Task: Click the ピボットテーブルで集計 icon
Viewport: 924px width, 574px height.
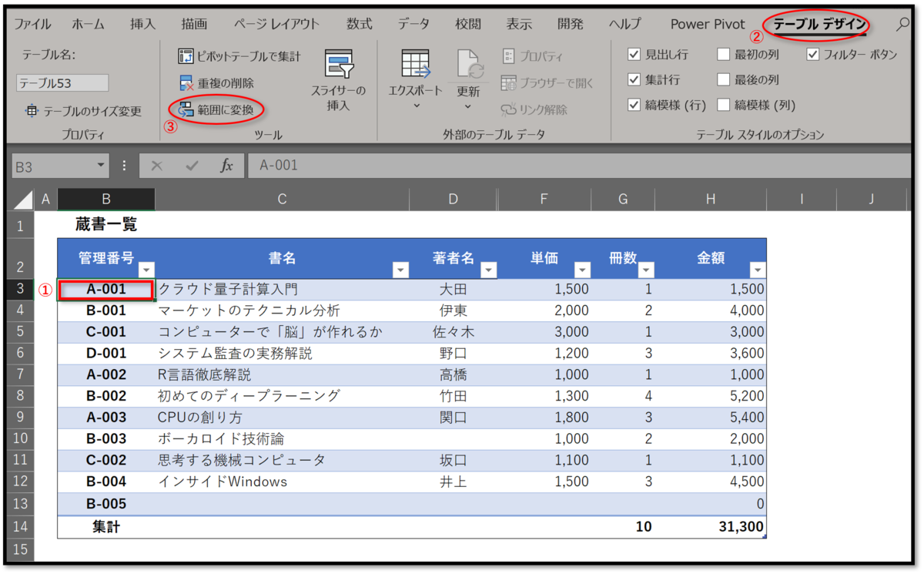Action: (x=186, y=55)
